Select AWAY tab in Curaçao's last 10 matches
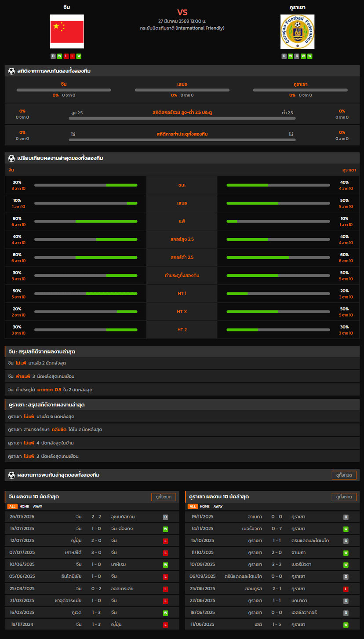The image size is (364, 639). (218, 507)
